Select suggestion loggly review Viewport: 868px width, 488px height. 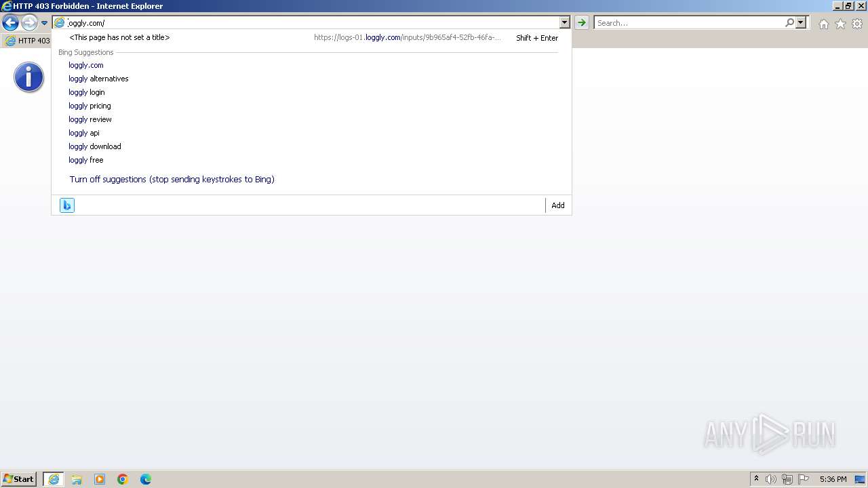(90, 119)
